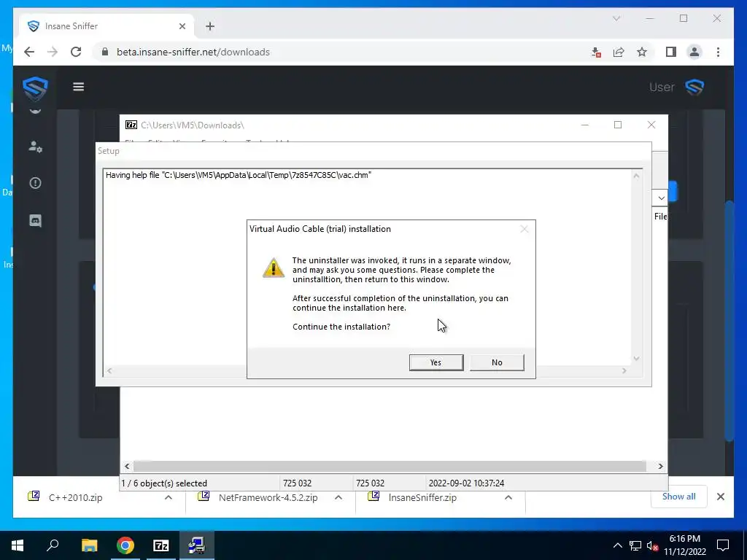Expand options for C++2010.zip download
The height and width of the screenshot is (560, 747).
coord(169,497)
